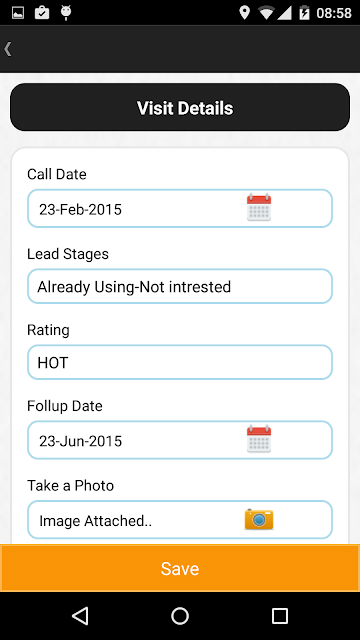Tap the camera icon to take photo

click(259, 519)
